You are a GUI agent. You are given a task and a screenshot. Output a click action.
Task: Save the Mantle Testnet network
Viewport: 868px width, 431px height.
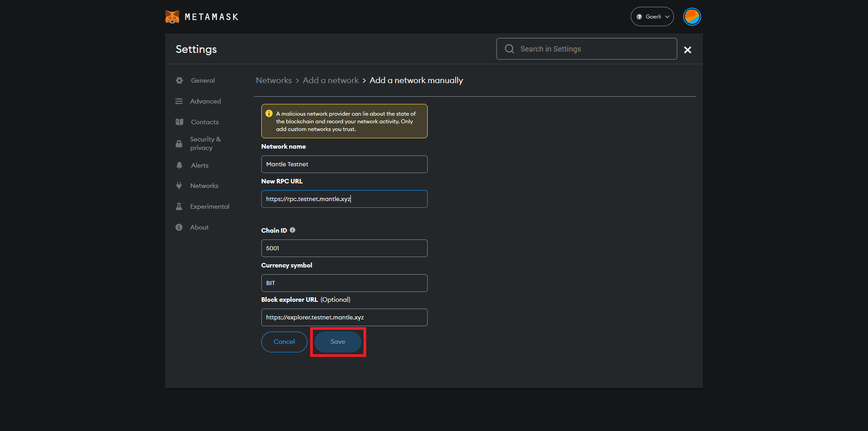(x=338, y=342)
